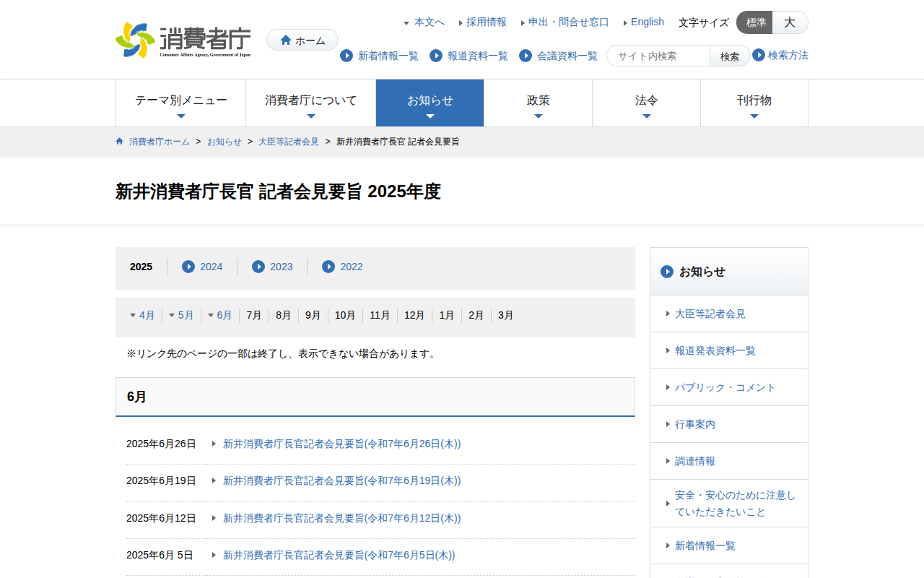Image resolution: width=924 pixels, height=578 pixels.
Task: Click inside the サイト内検索 search field
Action: click(657, 56)
